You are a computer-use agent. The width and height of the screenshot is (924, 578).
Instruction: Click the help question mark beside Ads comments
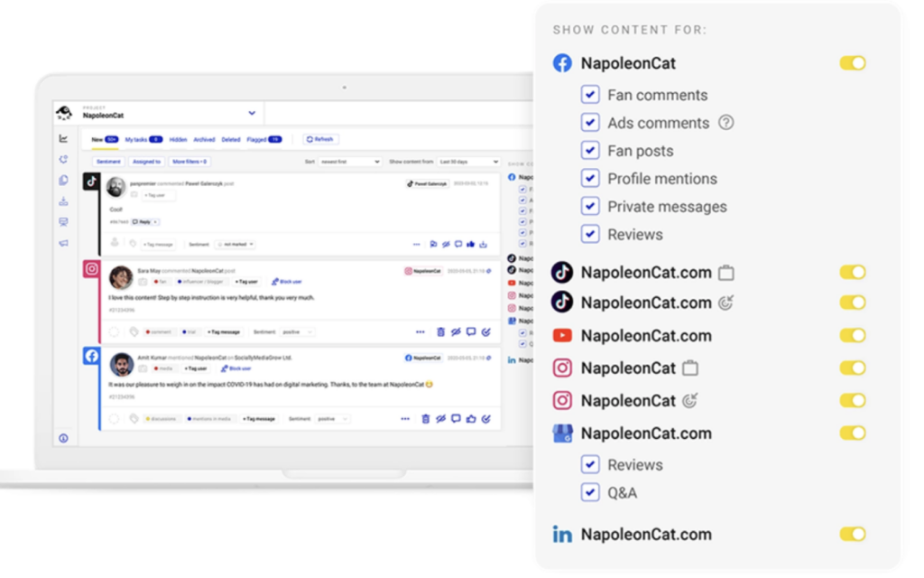pos(726,123)
